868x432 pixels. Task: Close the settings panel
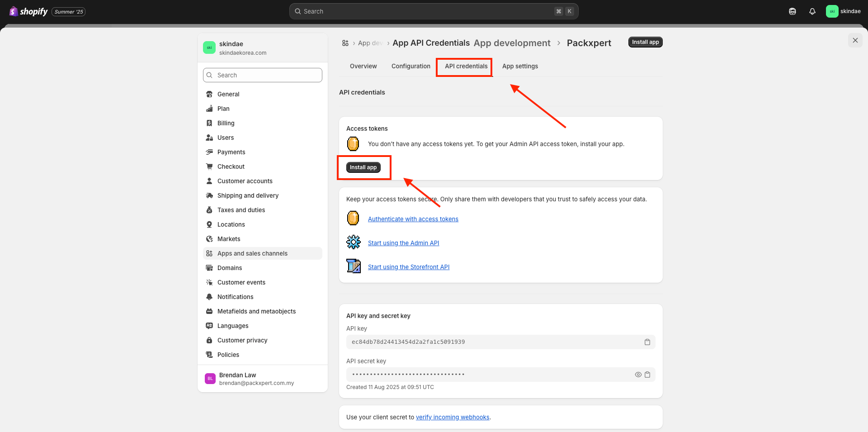point(855,40)
